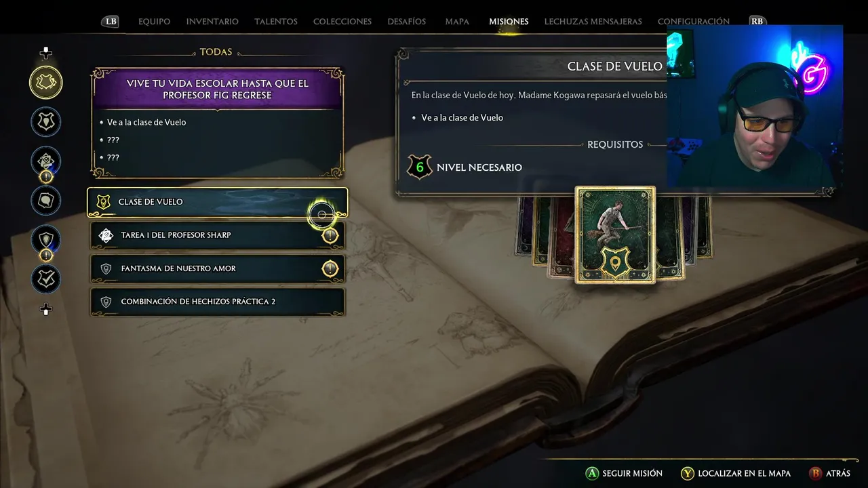Choose the assignments filter icon with checkmark paper
868x488 pixels.
[x=46, y=161]
